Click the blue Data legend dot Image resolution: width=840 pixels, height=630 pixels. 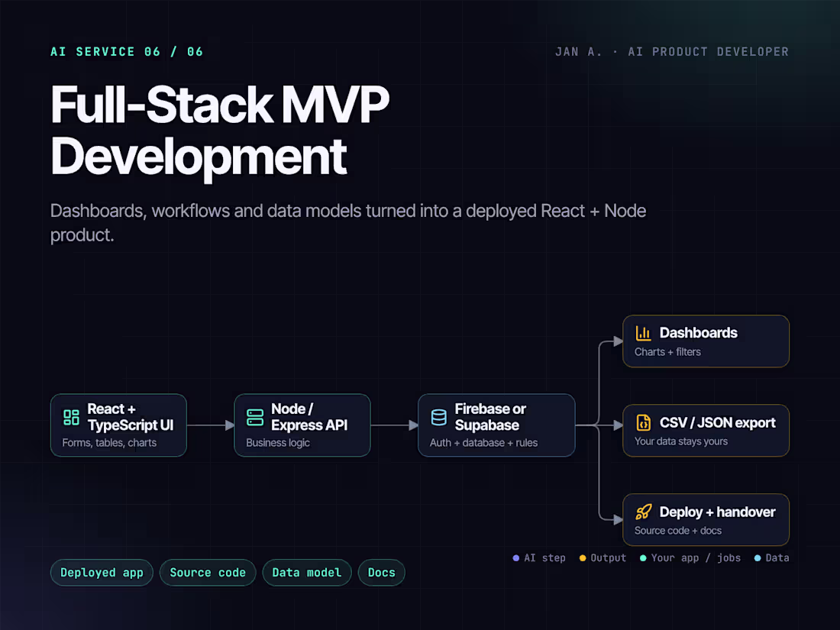click(758, 558)
